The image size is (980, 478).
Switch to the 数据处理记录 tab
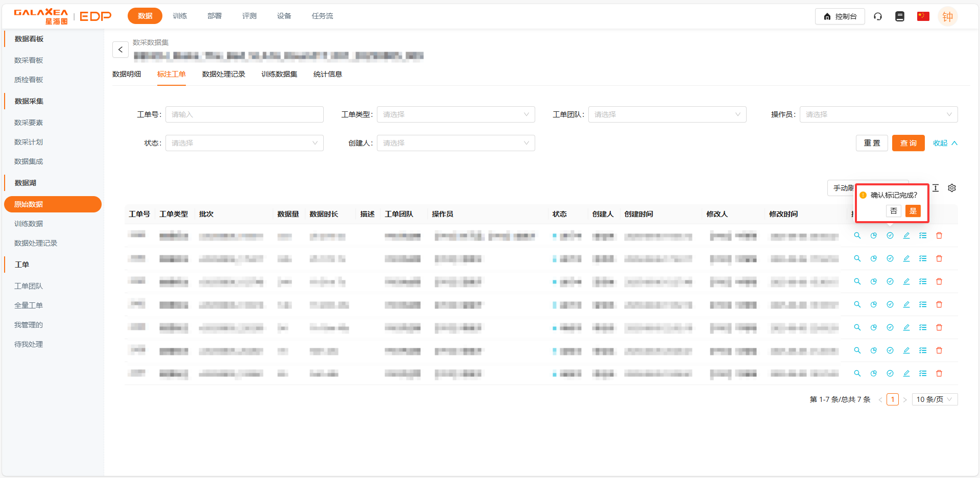pyautogui.click(x=224, y=74)
